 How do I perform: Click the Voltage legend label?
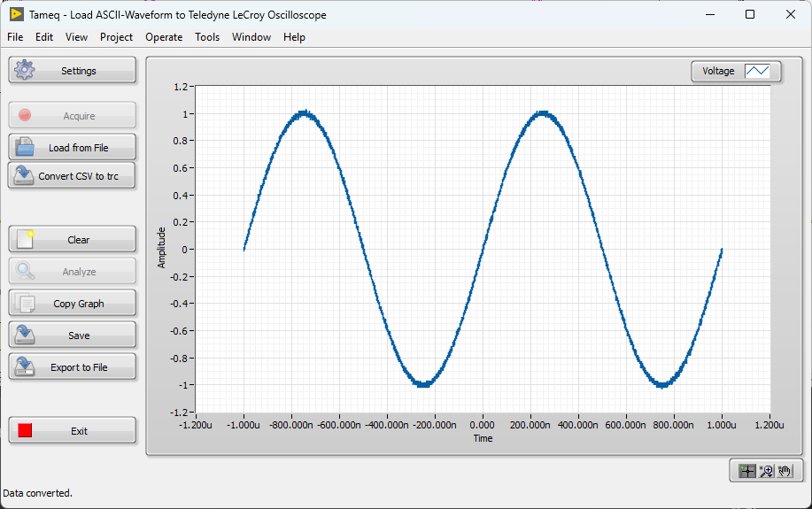point(718,72)
